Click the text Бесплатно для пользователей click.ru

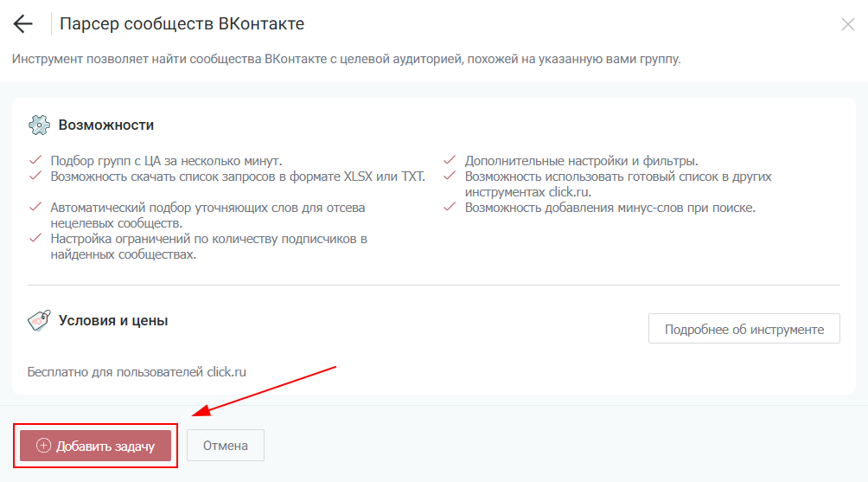tap(137, 372)
